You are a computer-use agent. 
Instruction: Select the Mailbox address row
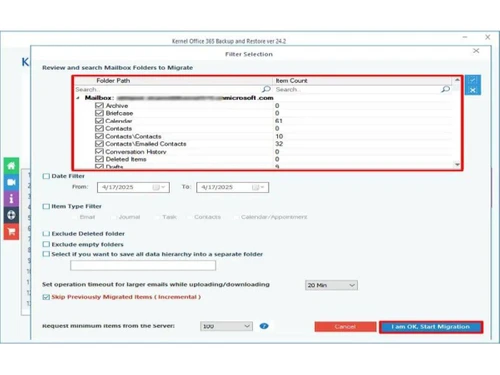tap(179, 98)
